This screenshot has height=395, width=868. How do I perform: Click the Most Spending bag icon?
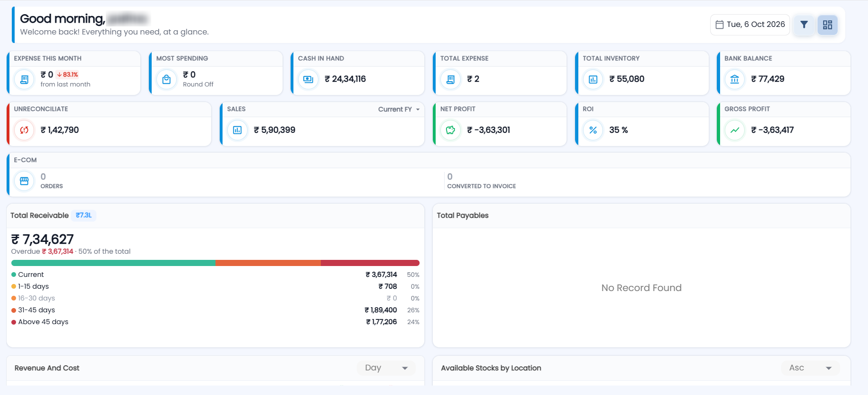coord(167,79)
